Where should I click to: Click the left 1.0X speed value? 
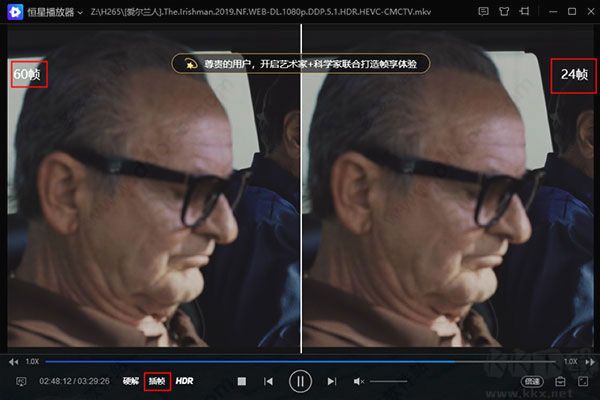(x=32, y=361)
